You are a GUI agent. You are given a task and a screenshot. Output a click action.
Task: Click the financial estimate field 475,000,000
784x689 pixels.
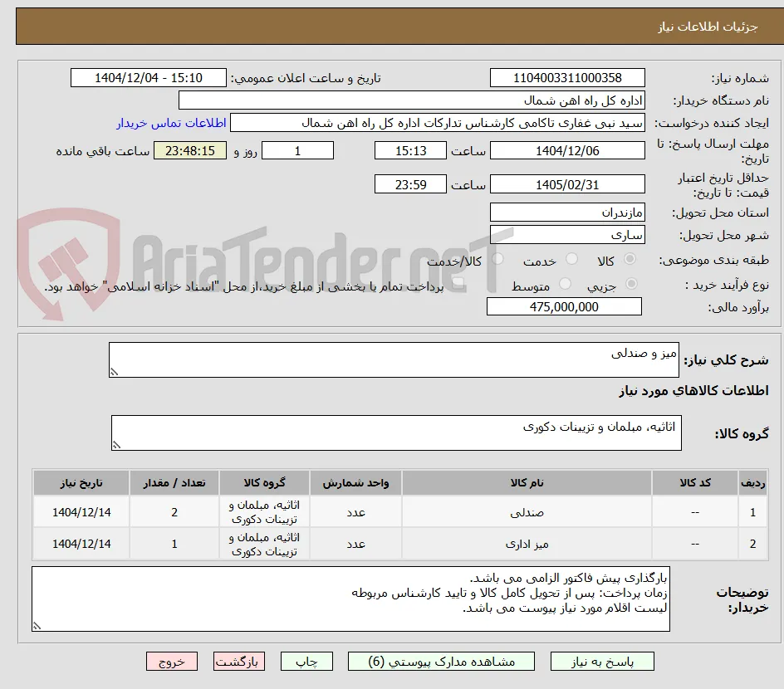coord(564,306)
